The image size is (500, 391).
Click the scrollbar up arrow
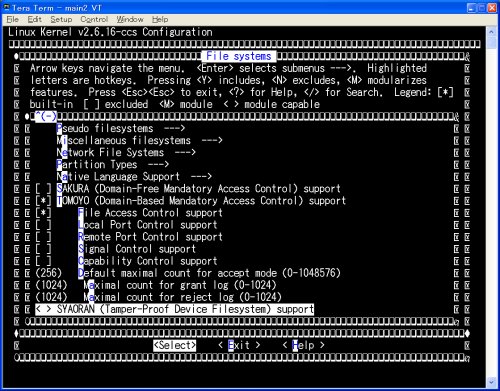(491, 32)
